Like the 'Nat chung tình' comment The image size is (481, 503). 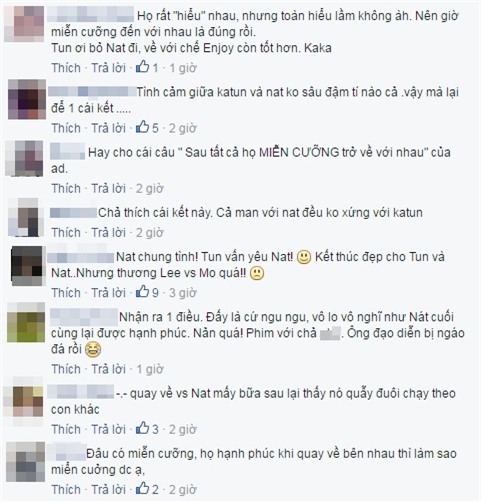pos(66,293)
